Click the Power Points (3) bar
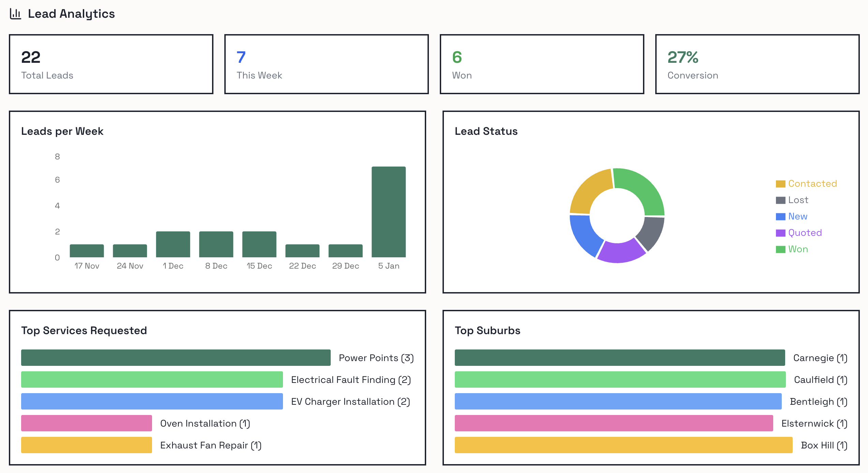868x473 pixels. (176, 358)
